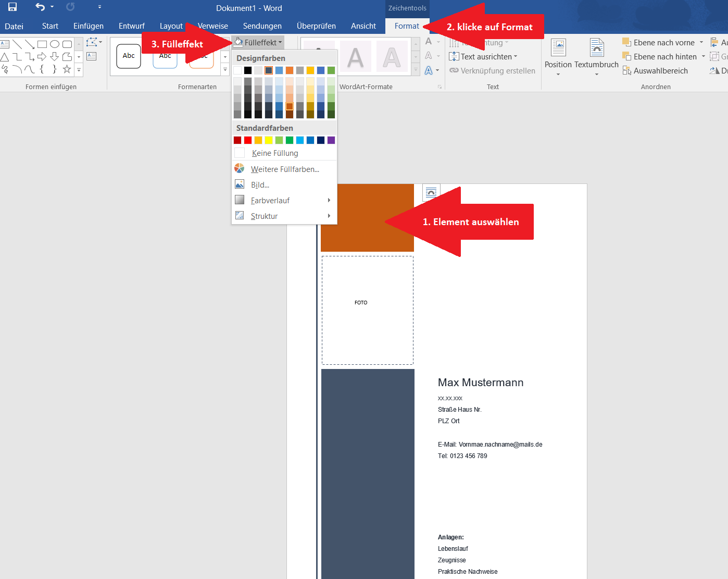The height and width of the screenshot is (579, 728).
Task: Open the Position dropdown button
Action: [558, 57]
